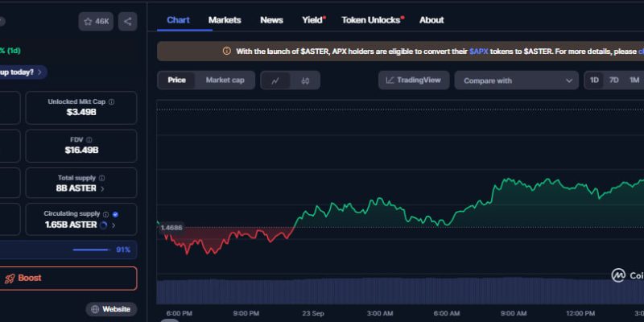
Task: Switch to line chart view icon
Action: coord(275,80)
